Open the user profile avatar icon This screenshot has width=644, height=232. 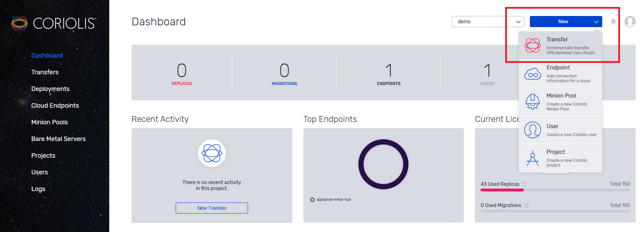coord(630,22)
